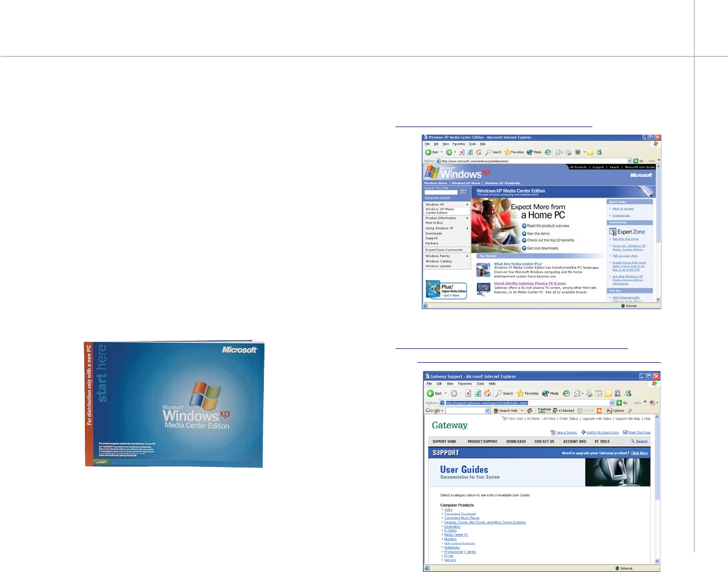Click Back in the Gateway Support browser

pyautogui.click(x=434, y=393)
